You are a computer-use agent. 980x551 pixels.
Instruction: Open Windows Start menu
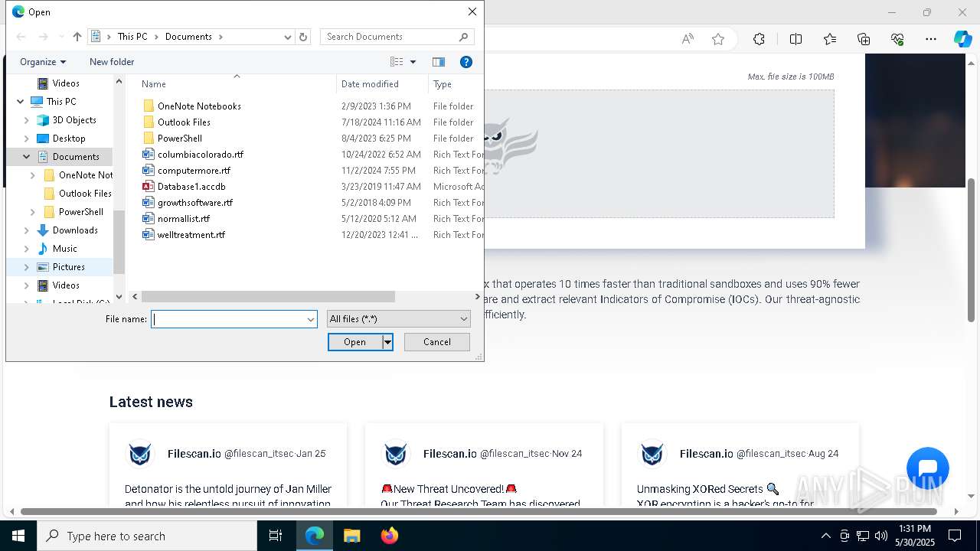click(x=18, y=536)
